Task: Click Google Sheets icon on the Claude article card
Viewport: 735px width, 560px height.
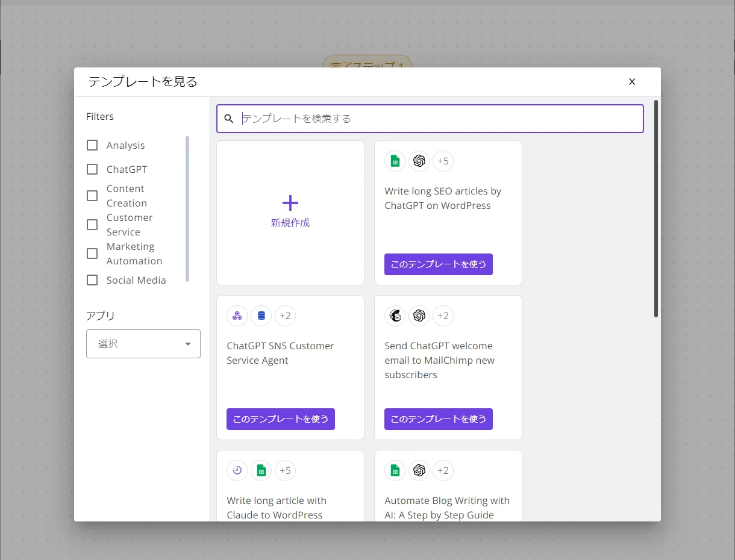Action: click(x=261, y=470)
